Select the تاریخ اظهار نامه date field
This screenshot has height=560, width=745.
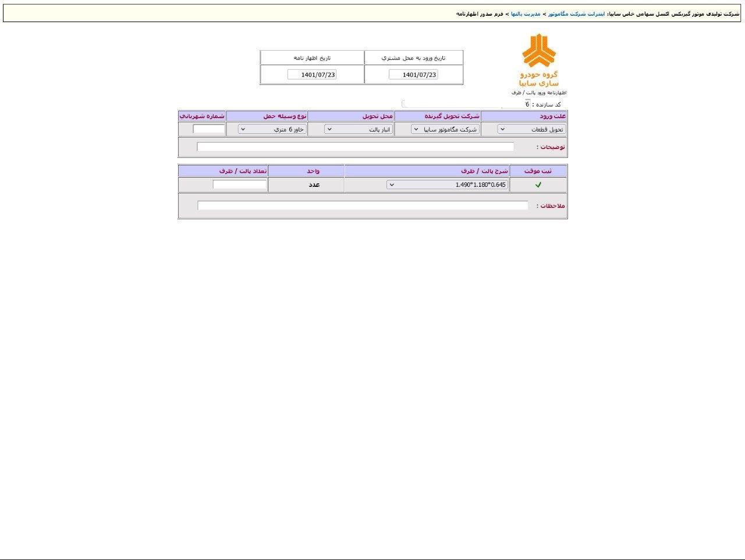(312, 75)
